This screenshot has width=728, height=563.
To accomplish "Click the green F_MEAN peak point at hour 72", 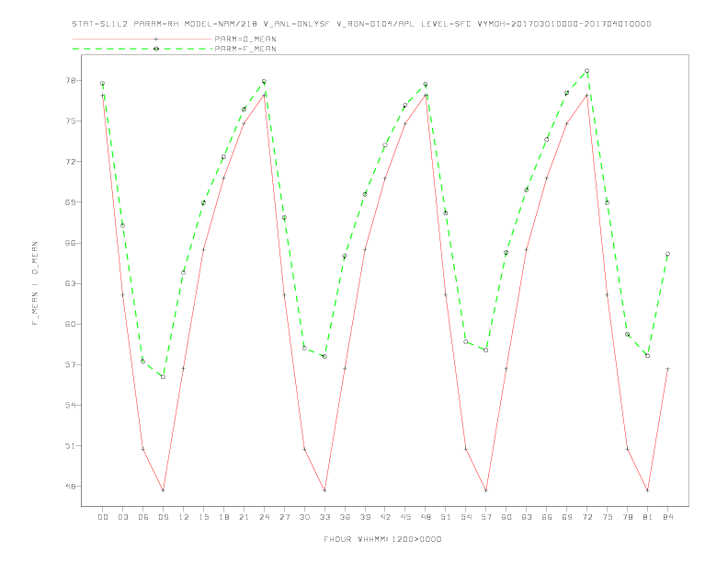I will [x=586, y=71].
